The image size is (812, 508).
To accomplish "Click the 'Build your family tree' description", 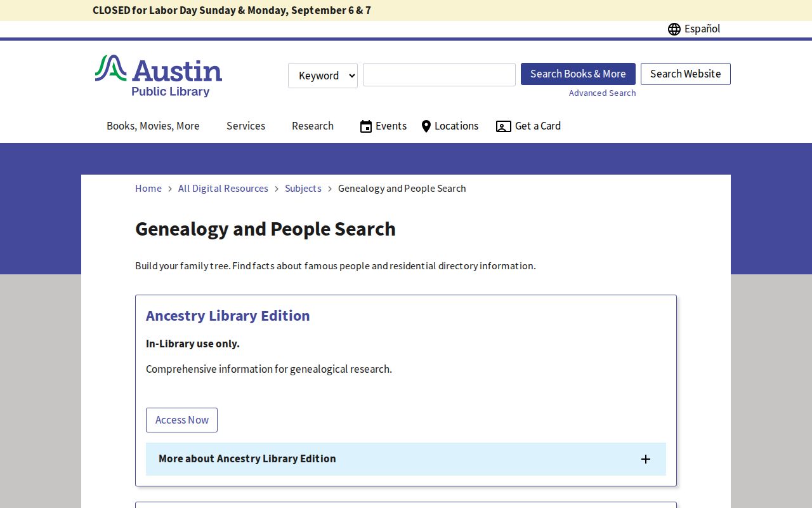I will 336,265.
